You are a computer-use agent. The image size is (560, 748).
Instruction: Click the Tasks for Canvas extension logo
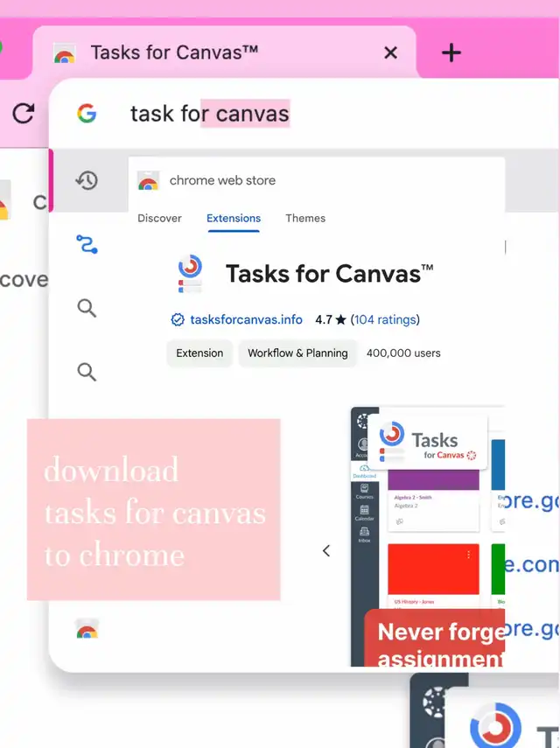coord(190,273)
